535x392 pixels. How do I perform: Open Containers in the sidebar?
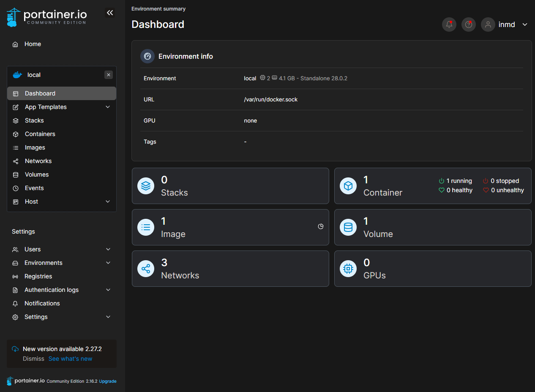(x=40, y=134)
